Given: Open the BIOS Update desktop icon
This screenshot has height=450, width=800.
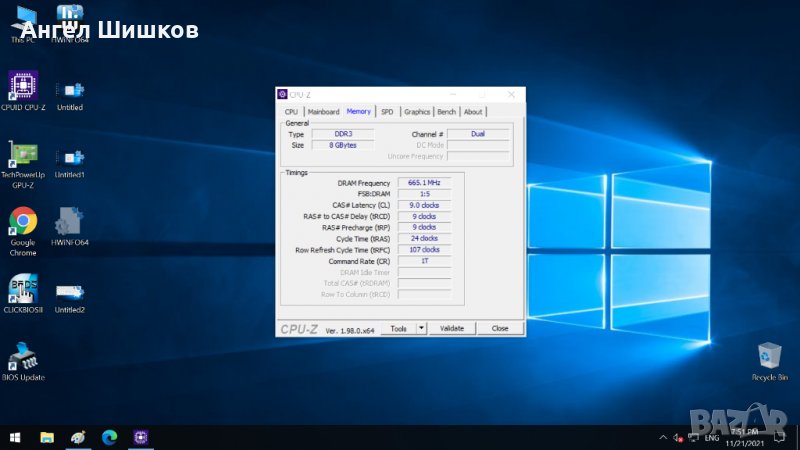Looking at the screenshot, I should point(23,357).
